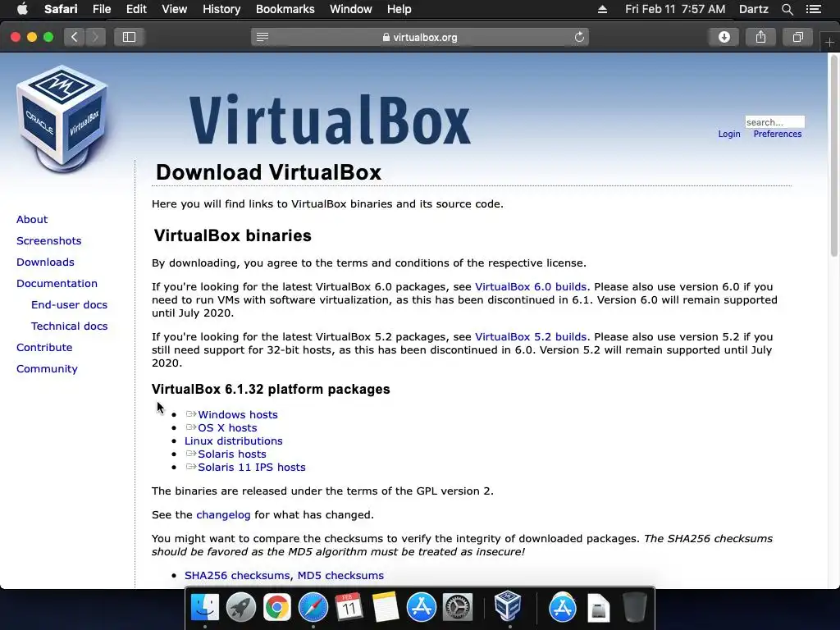The width and height of the screenshot is (840, 630).
Task: Open the Edit menu
Action: [x=136, y=9]
